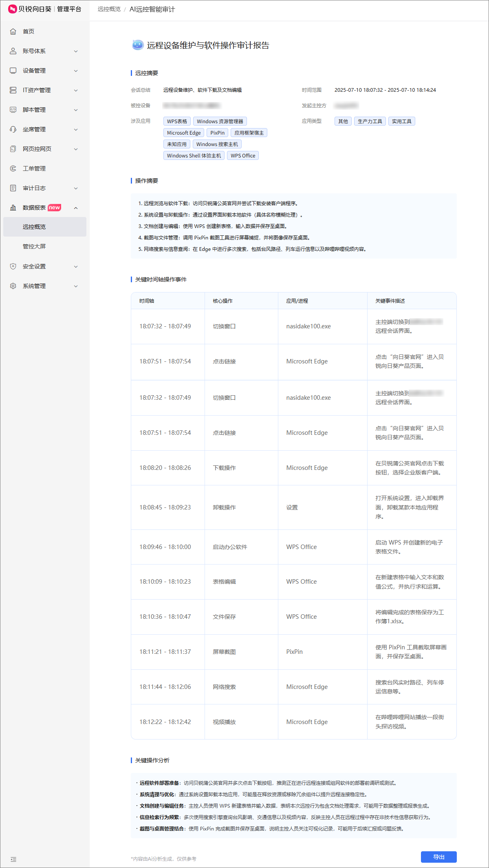489x868 pixels.
Task: Click the WPS表格 app tag
Action: (177, 121)
